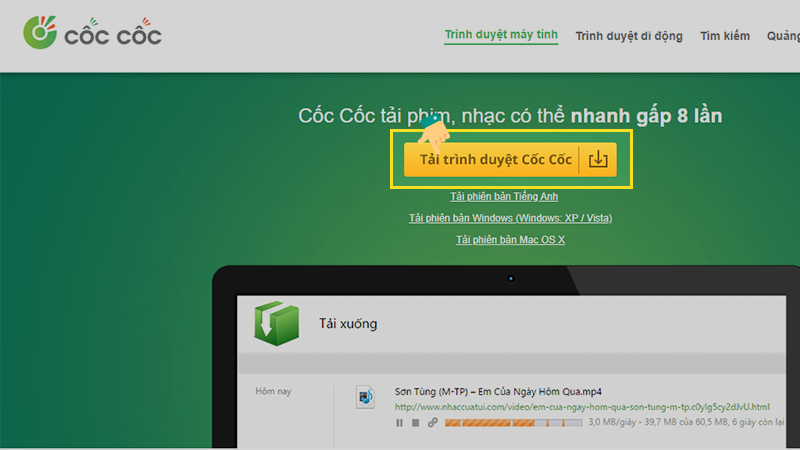The width and height of the screenshot is (800, 450).
Task: Open the Tải phiên bản Windows XP / Vista link
Action: [510, 218]
